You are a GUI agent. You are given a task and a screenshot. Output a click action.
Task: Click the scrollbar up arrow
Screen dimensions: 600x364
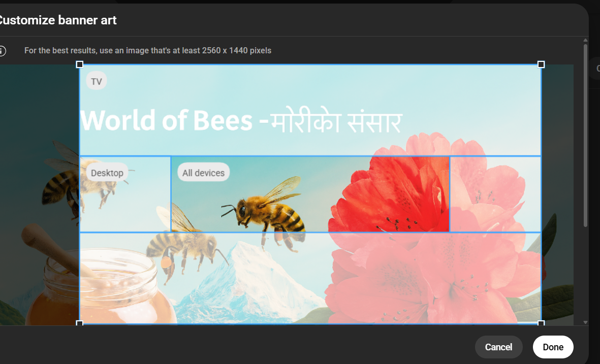pos(585,40)
